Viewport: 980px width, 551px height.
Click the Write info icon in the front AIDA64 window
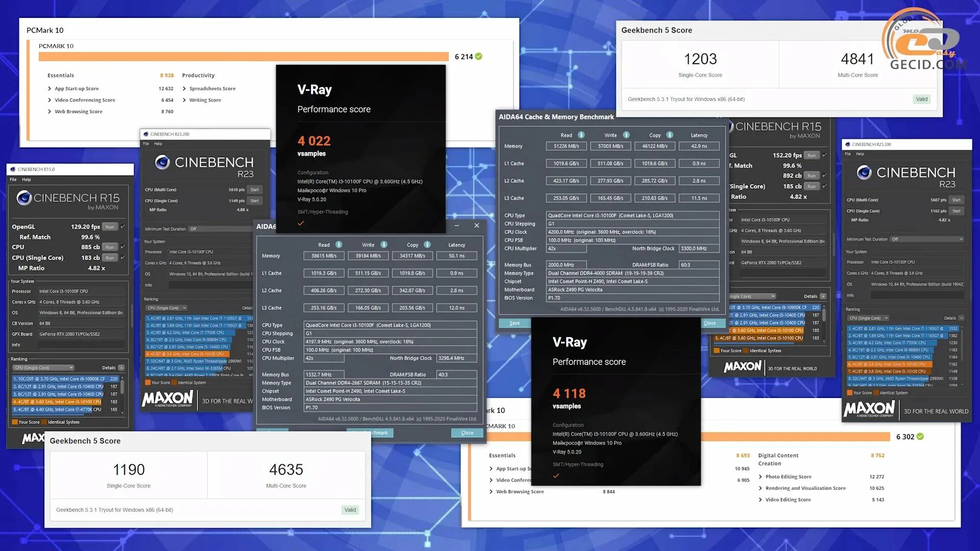(384, 245)
